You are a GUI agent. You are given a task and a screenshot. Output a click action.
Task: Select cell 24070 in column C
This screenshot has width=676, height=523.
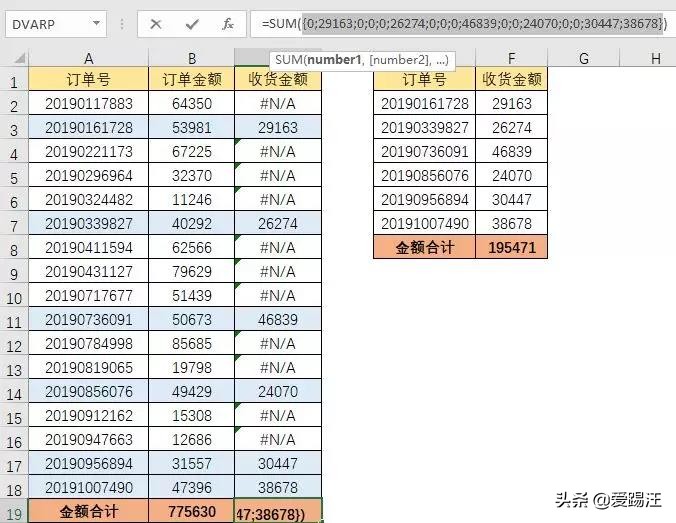pos(278,391)
